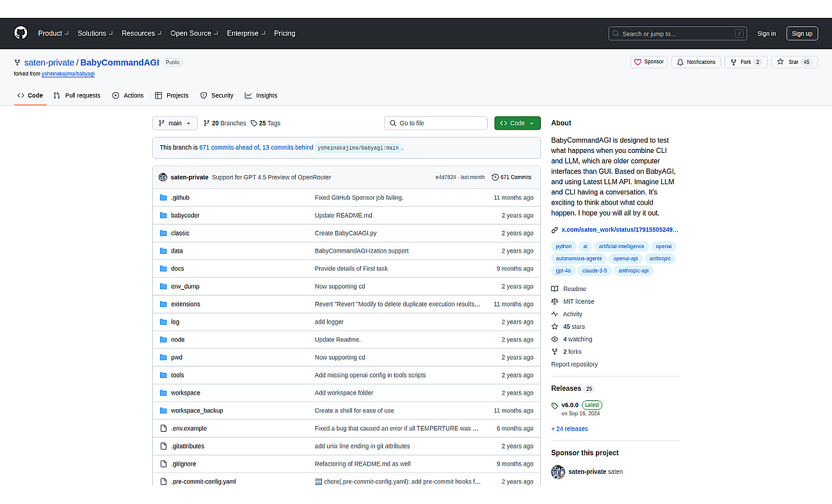The image size is (832, 504).
Task: Click the MIT license scale icon
Action: click(555, 301)
